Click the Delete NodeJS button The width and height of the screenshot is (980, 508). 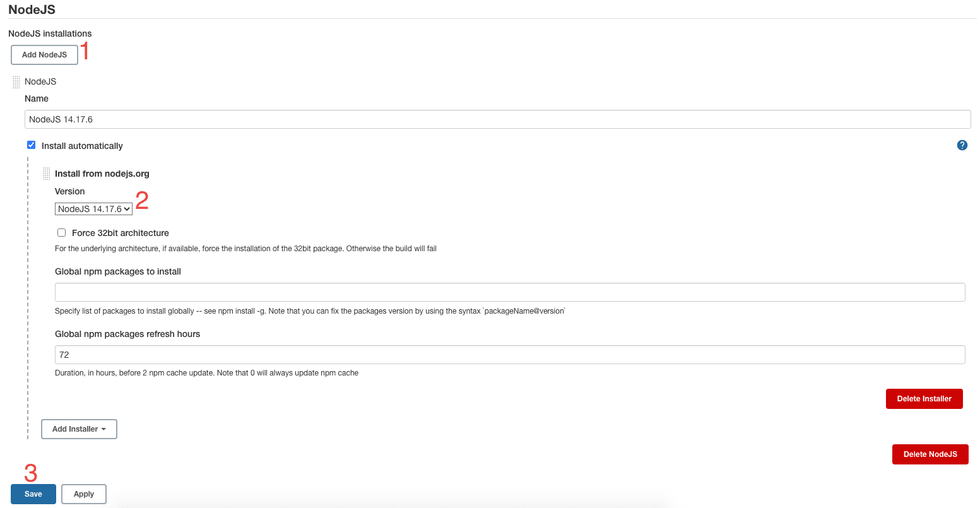pos(930,454)
